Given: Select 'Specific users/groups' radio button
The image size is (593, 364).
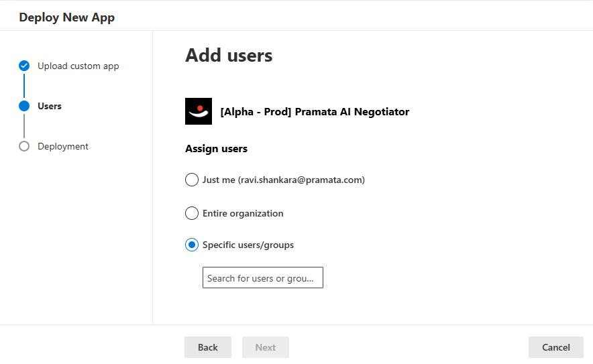Looking at the screenshot, I should [x=192, y=245].
